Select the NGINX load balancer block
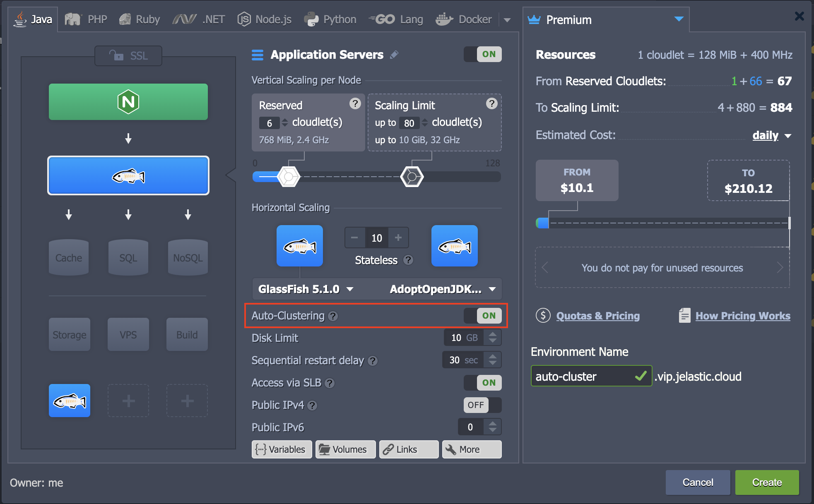Screen dimensions: 814x504 pos(128,102)
